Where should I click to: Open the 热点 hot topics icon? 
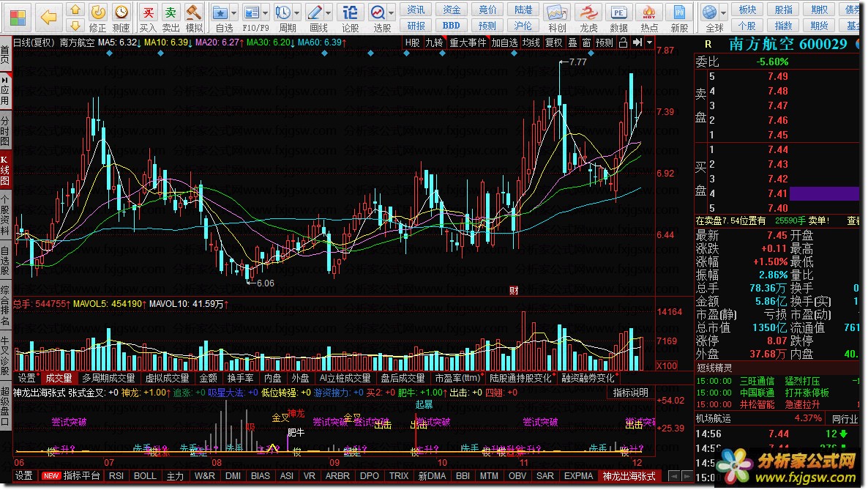tap(649, 17)
